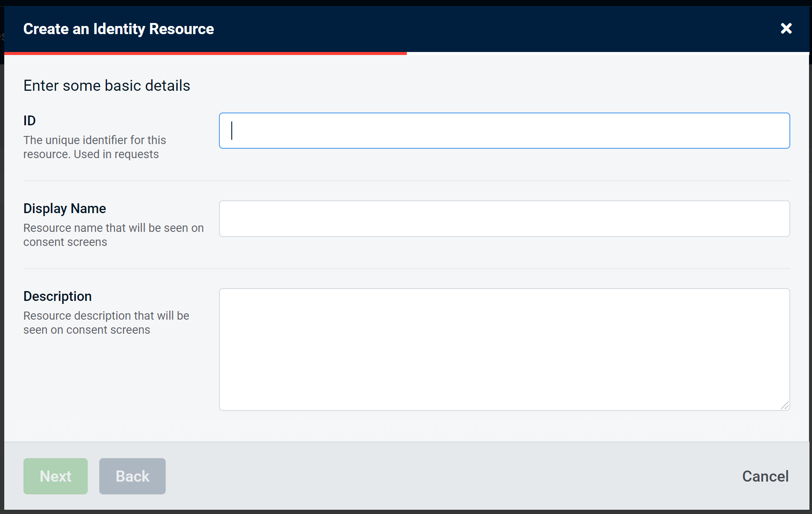Viewport: 812px width, 514px height.
Task: Close the Create an Identity Resource dialog
Action: pos(786,29)
